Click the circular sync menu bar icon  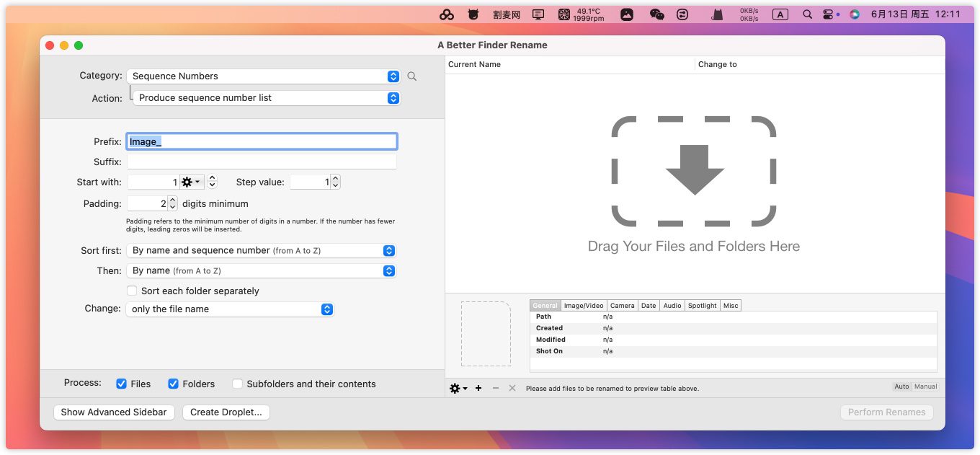coord(682,14)
